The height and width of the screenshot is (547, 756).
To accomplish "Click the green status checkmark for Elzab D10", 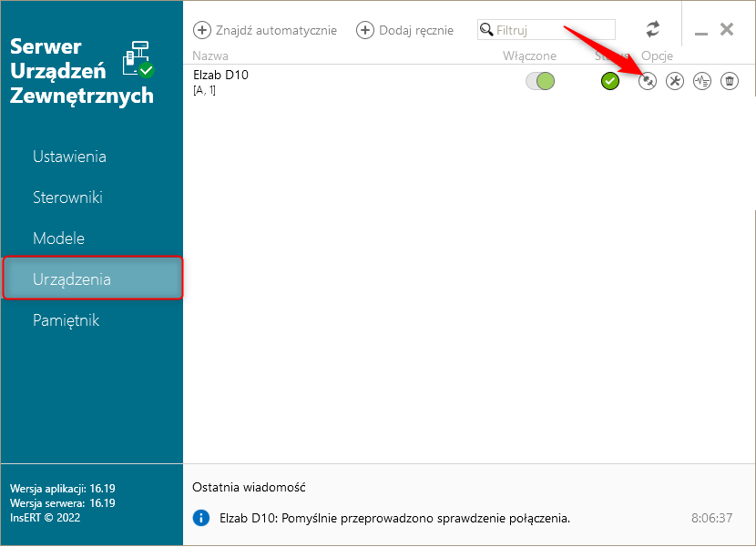I will point(610,81).
